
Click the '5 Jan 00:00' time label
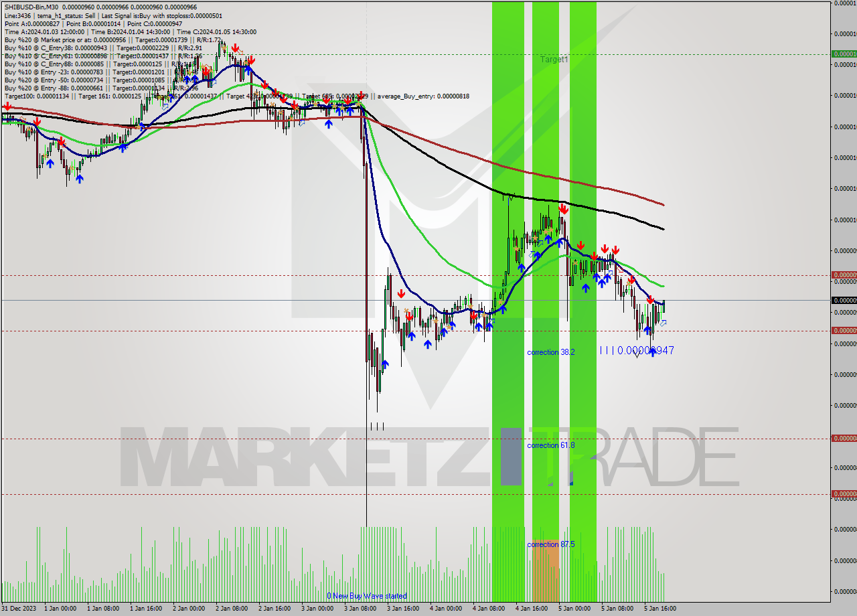click(x=574, y=609)
